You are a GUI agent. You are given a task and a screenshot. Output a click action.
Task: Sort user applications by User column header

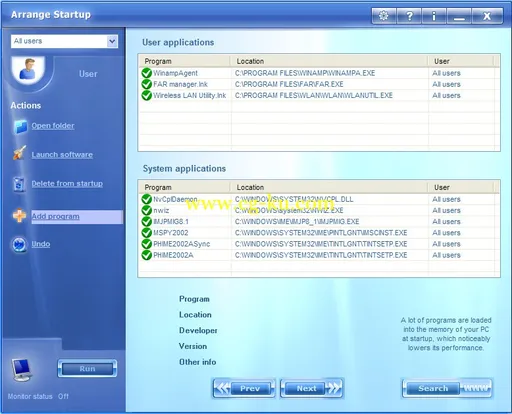(461, 61)
